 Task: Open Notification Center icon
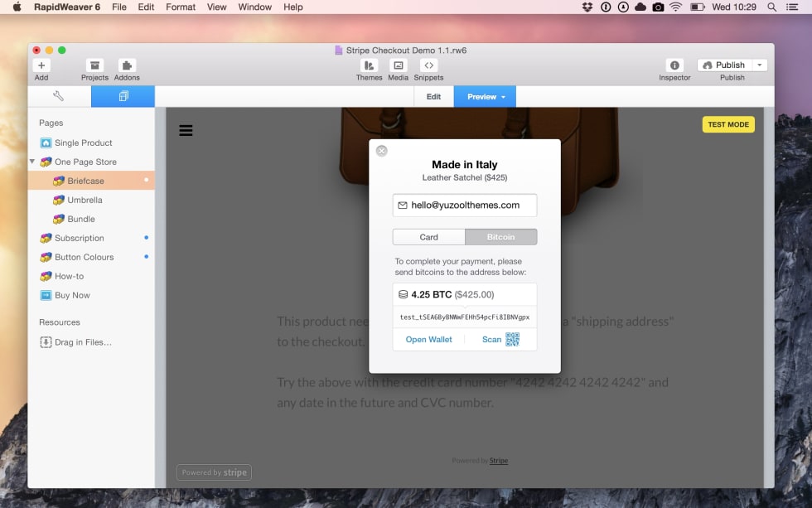click(792, 7)
